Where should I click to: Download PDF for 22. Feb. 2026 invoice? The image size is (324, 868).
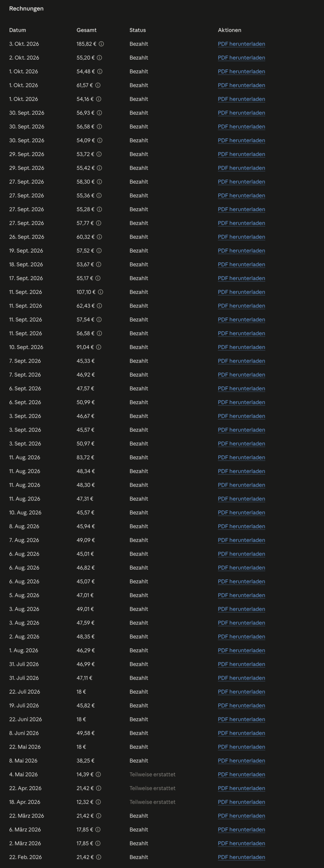click(241, 857)
